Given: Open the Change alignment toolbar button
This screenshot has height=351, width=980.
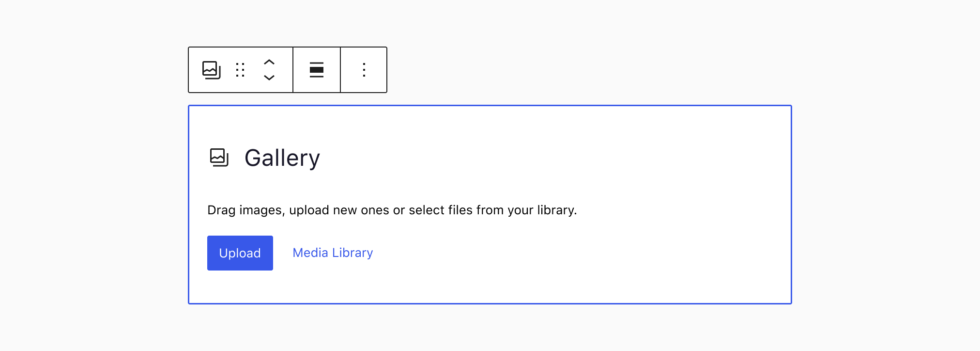Looking at the screenshot, I should pyautogui.click(x=317, y=70).
